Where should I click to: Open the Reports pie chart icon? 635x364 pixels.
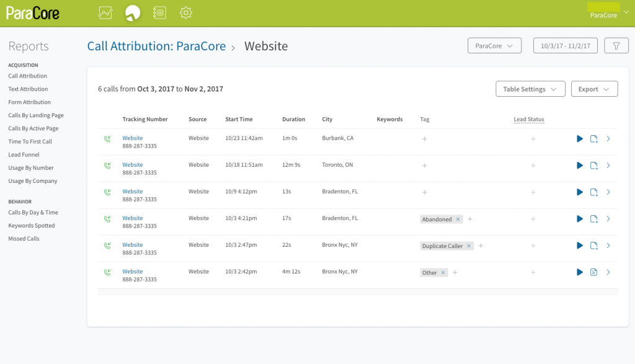click(x=133, y=13)
